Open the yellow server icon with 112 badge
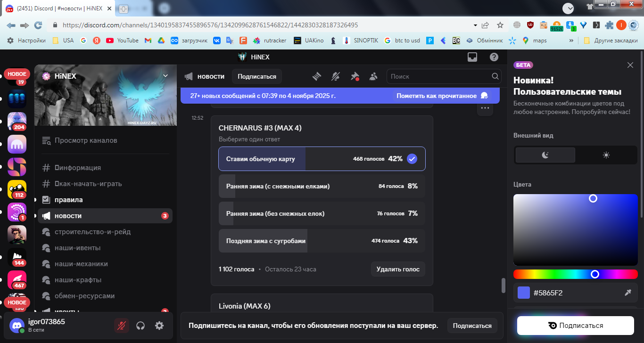This screenshot has height=343, width=644. (17, 189)
